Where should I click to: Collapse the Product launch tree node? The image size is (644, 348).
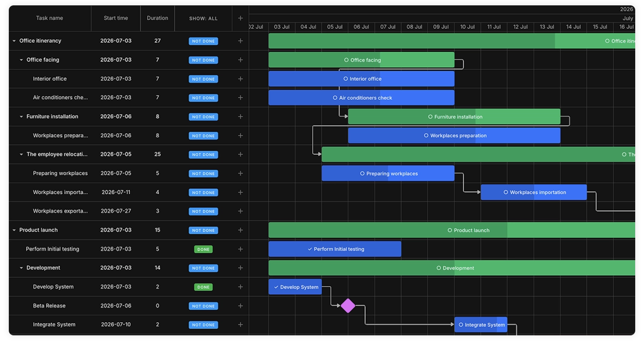[14, 230]
